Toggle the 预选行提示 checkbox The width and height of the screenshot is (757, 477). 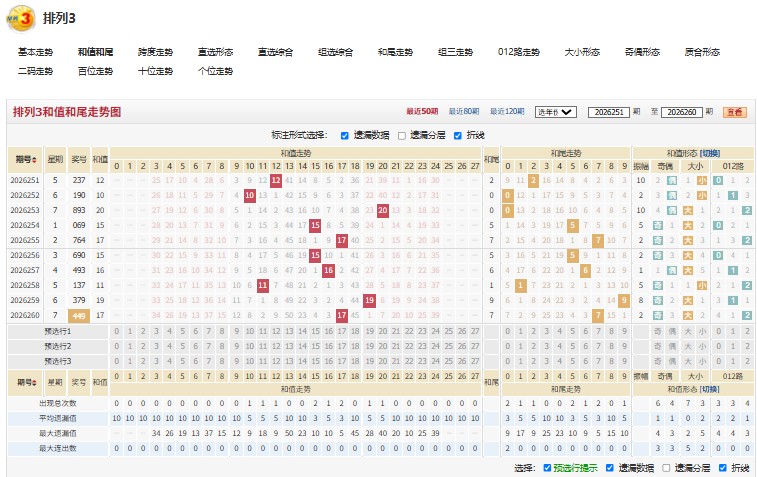(x=547, y=468)
